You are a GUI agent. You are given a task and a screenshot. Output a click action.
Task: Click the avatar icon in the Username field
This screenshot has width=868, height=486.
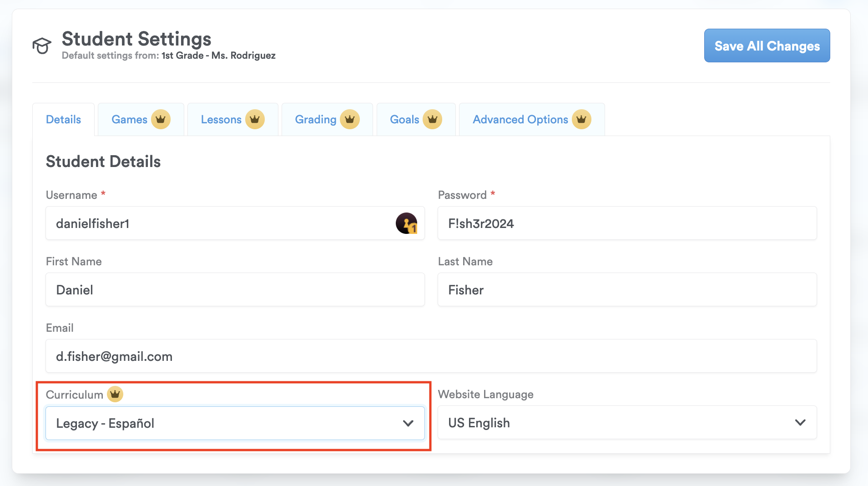click(406, 223)
